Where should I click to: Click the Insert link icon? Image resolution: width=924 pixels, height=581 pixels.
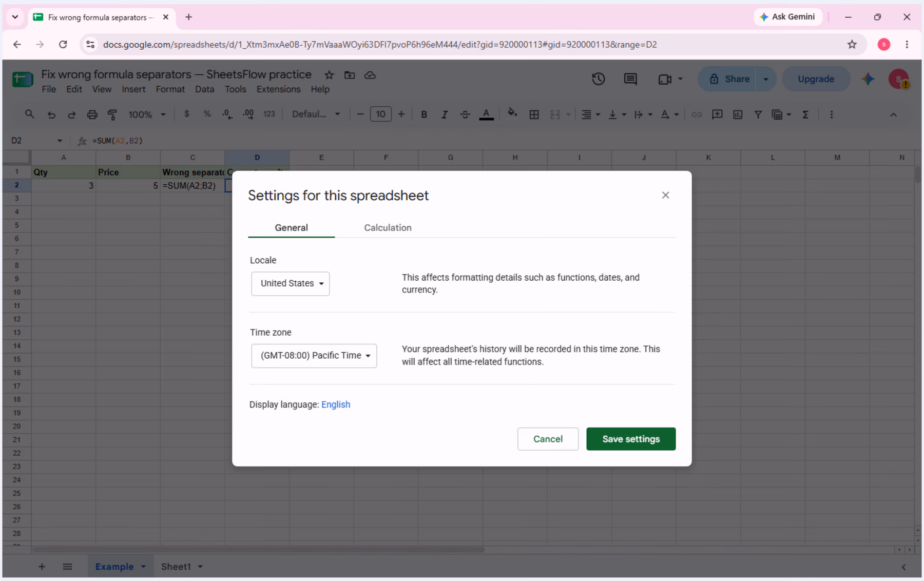coord(697,114)
